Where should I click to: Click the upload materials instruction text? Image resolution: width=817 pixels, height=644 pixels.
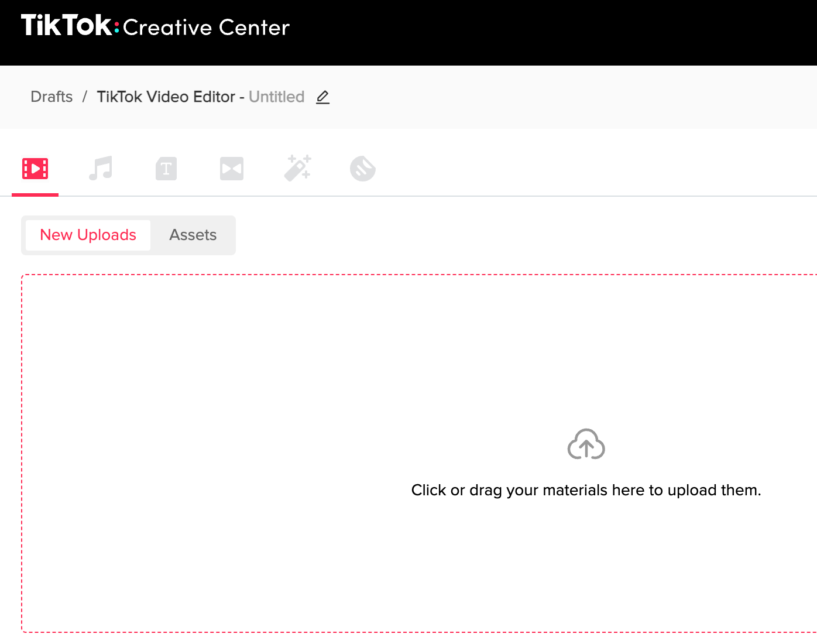pyautogui.click(x=586, y=490)
